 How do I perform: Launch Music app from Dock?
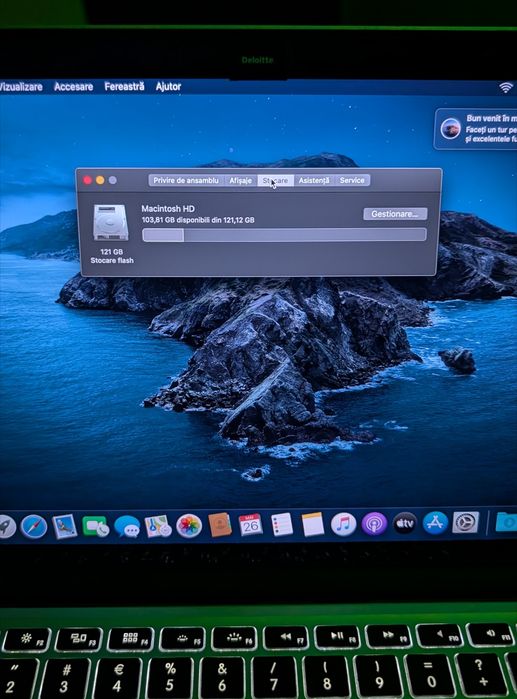[343, 524]
